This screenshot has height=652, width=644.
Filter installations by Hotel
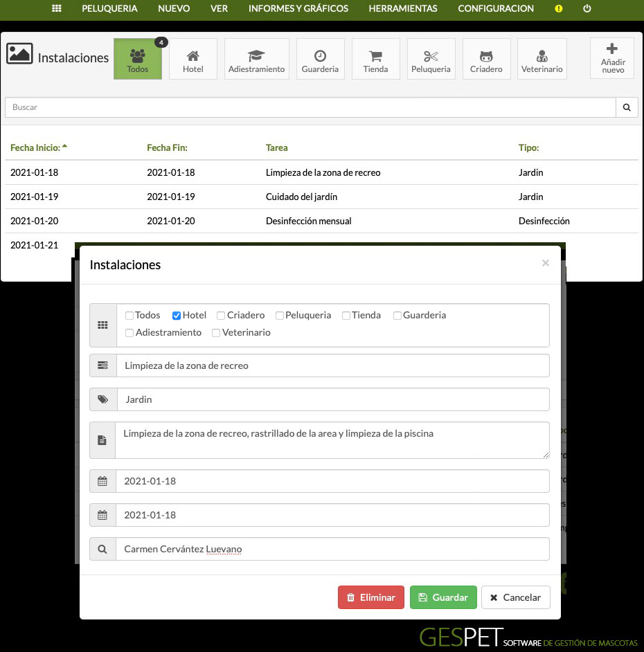(x=193, y=59)
